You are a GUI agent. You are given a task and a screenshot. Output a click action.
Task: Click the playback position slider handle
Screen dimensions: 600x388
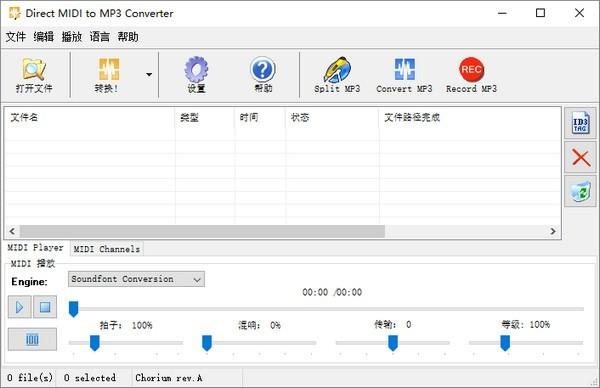pos(73,309)
